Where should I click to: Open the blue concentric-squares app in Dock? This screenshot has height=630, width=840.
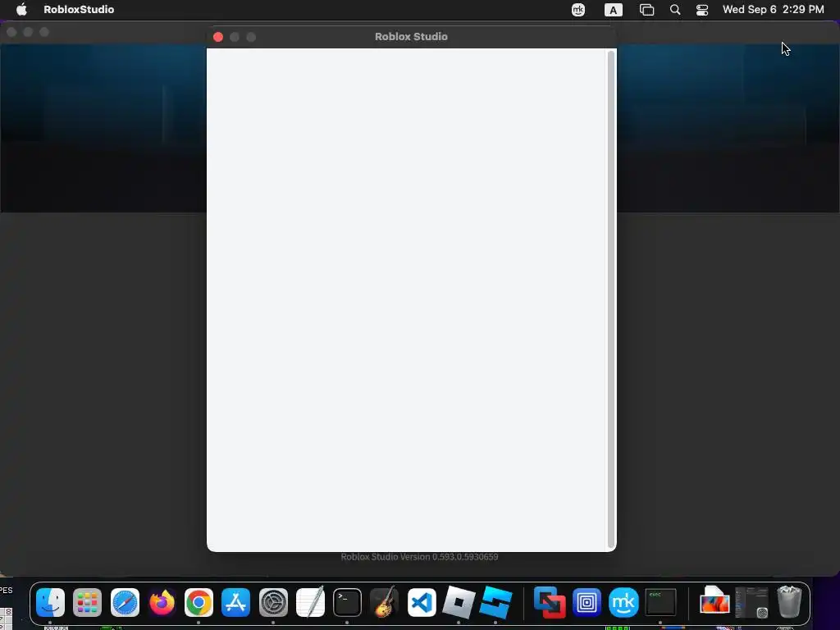pyautogui.click(x=587, y=602)
